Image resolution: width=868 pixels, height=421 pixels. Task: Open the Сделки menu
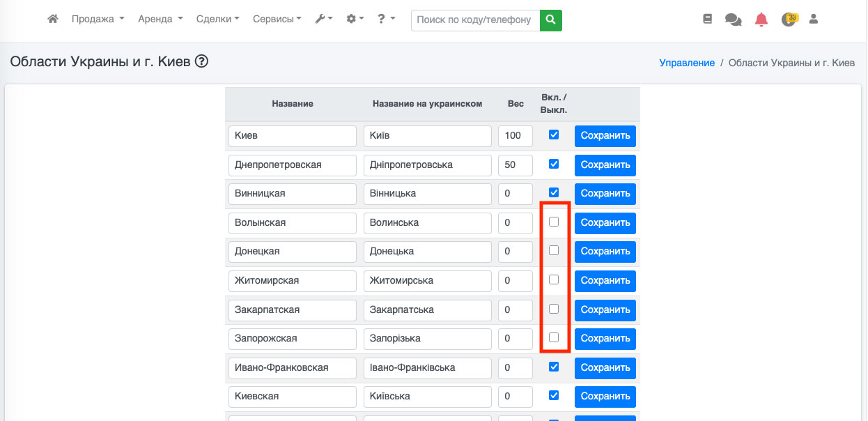[217, 20]
